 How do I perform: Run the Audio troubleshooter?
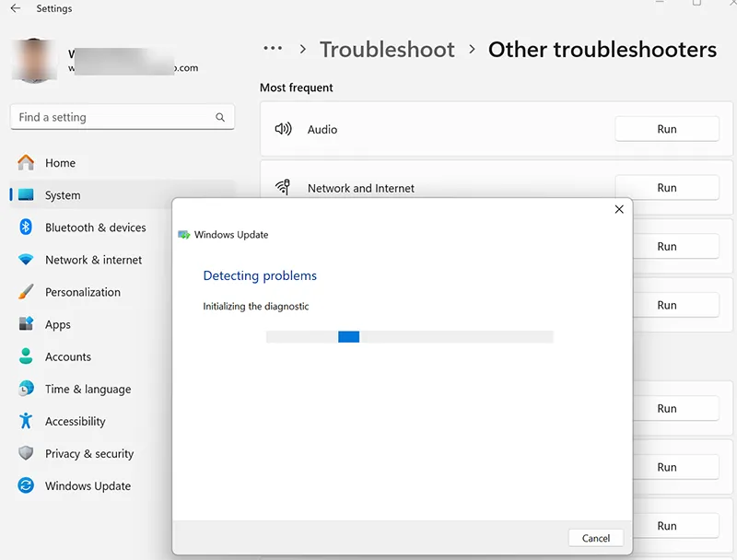pyautogui.click(x=667, y=129)
